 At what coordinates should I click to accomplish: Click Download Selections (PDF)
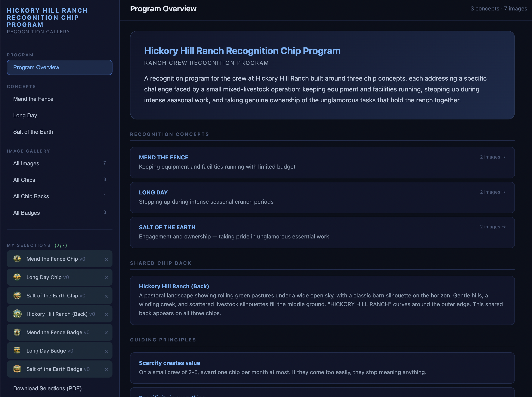tap(47, 388)
